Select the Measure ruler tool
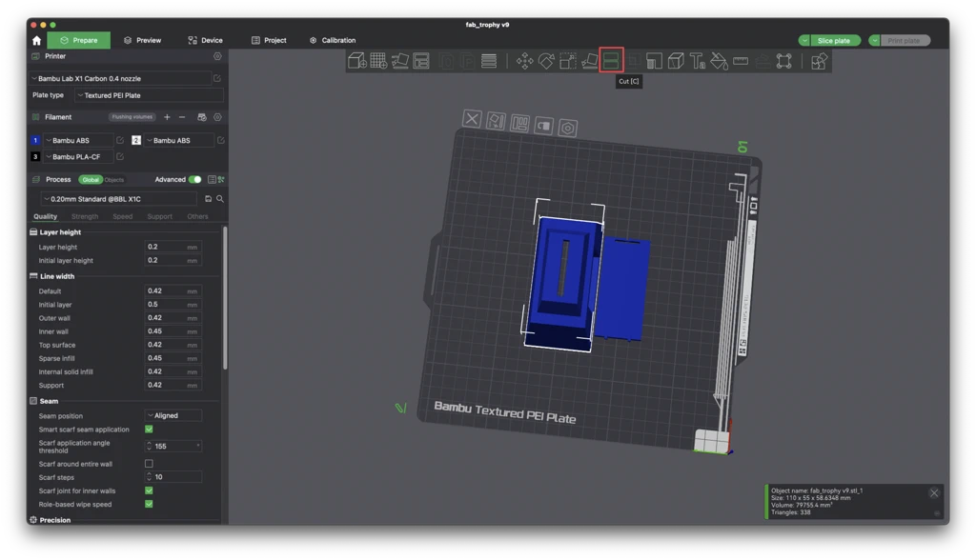Screen dimensions: 976x560 click(741, 60)
